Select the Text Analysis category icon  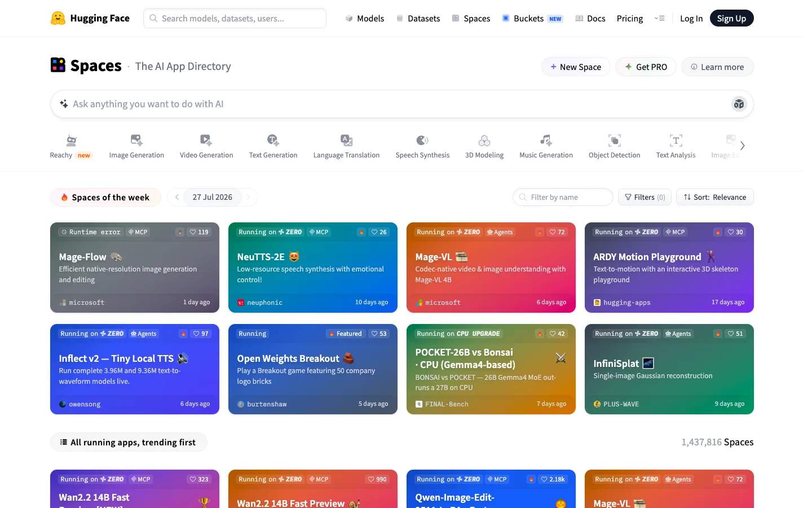click(676, 141)
